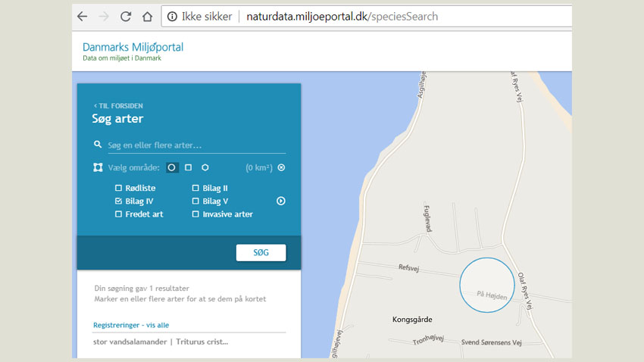Go back to the previous browser page
Image resolution: width=644 pixels, height=362 pixels.
pos(83,17)
